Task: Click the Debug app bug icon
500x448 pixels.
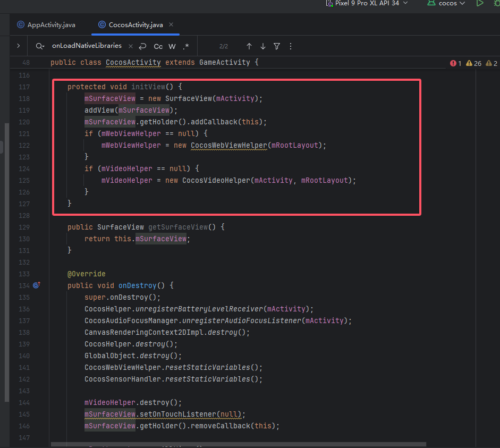Action: pos(496,3)
